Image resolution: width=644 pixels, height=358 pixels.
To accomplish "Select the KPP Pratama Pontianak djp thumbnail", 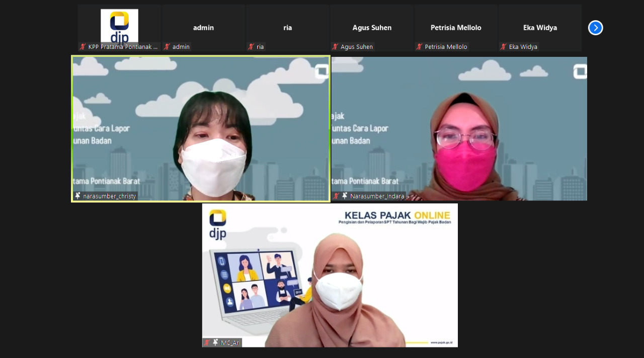I will coord(119,25).
